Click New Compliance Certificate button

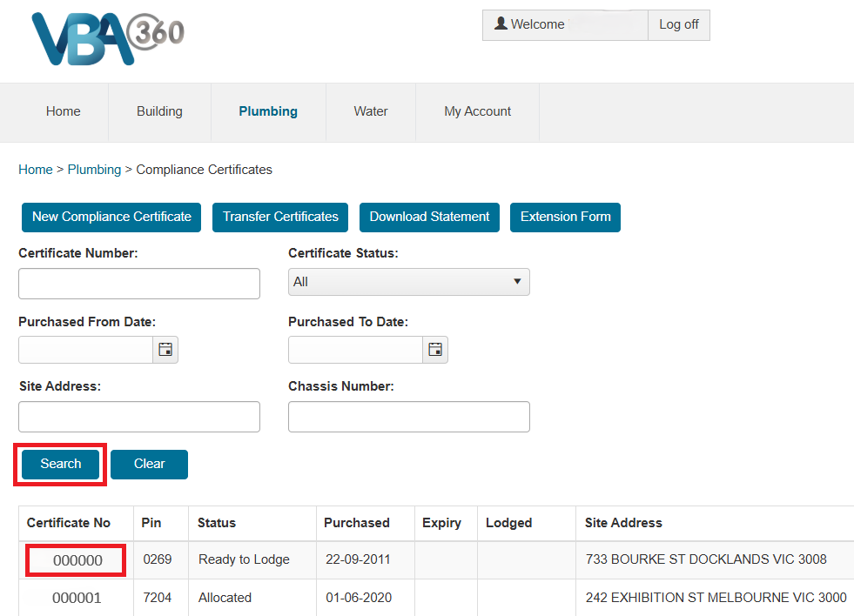tap(111, 218)
